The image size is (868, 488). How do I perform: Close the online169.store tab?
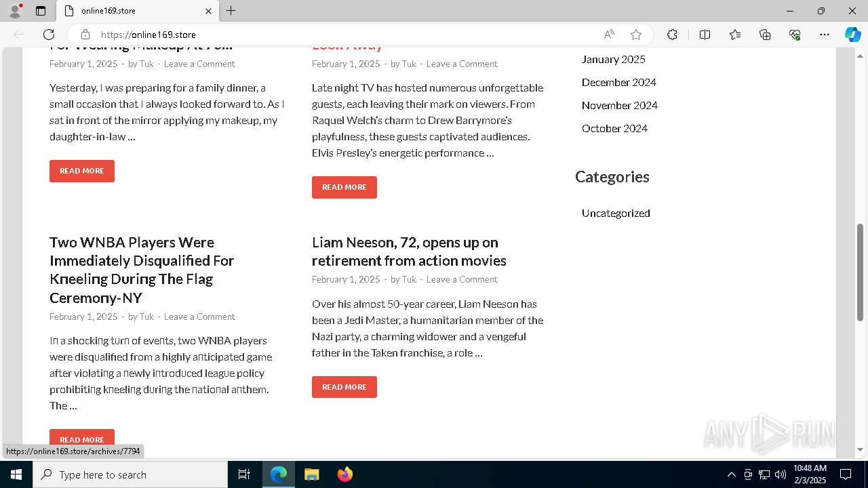[208, 11]
